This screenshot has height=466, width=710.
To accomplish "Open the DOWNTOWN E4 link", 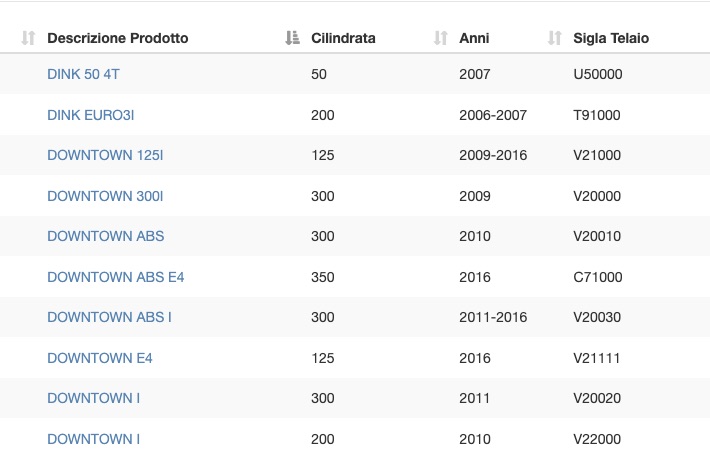I will [x=100, y=358].
